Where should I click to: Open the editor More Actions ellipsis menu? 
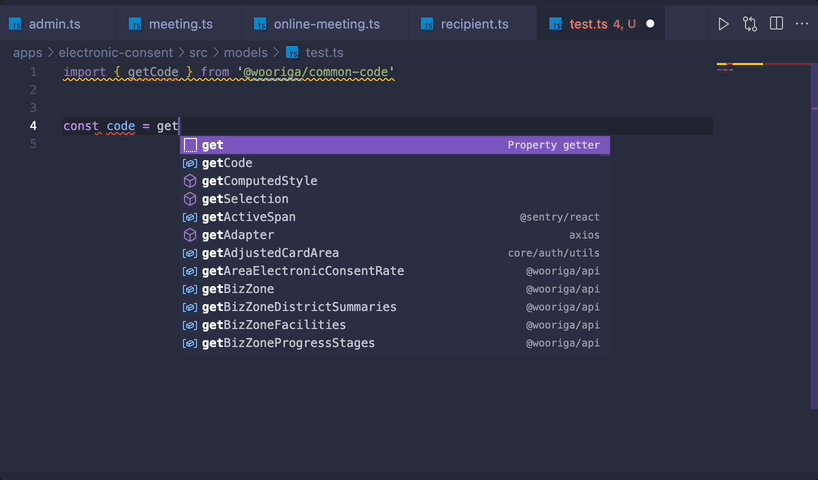coord(802,23)
